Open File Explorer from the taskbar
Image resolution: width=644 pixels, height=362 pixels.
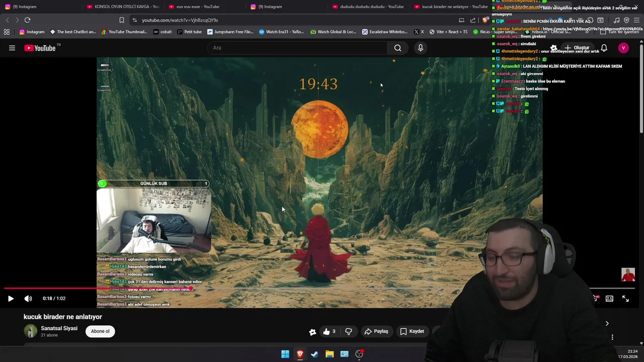coord(330,354)
